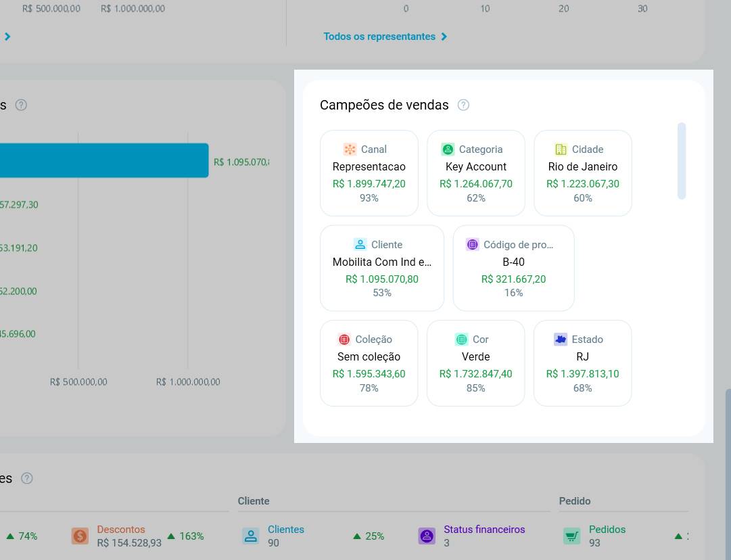This screenshot has width=731, height=560.
Task: Click the Clientes person icon in bottom panel
Action: (x=251, y=536)
